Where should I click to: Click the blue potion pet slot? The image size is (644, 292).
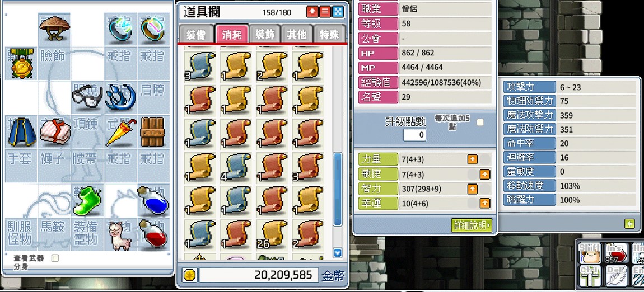click(x=153, y=199)
